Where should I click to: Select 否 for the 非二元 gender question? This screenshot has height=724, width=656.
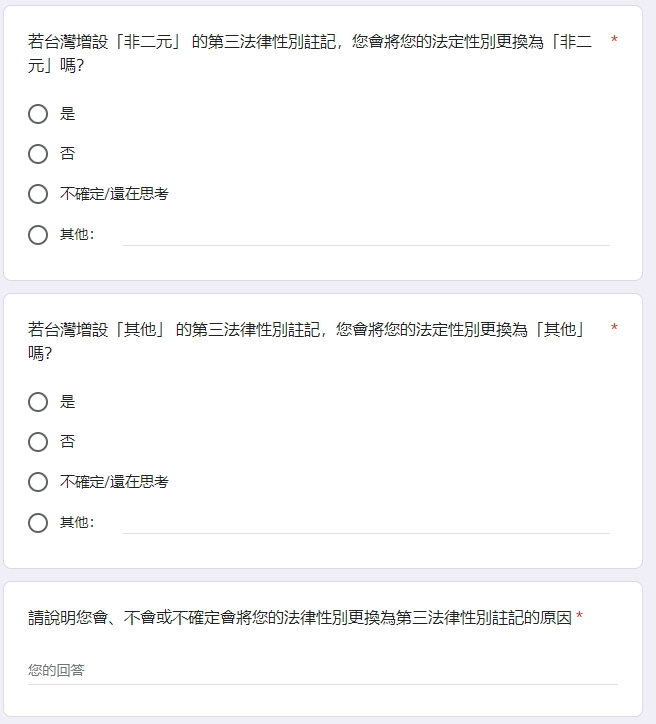point(38,154)
